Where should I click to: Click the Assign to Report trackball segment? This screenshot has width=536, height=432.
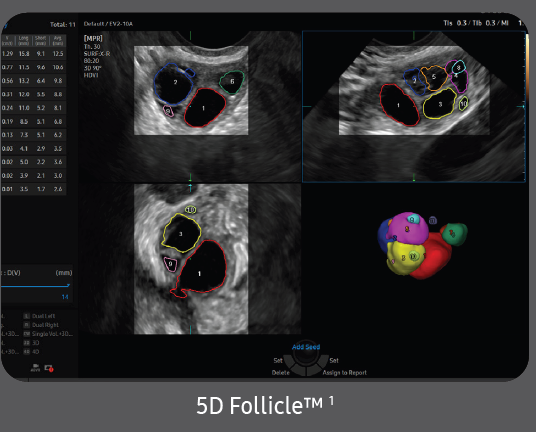pyautogui.click(x=315, y=371)
